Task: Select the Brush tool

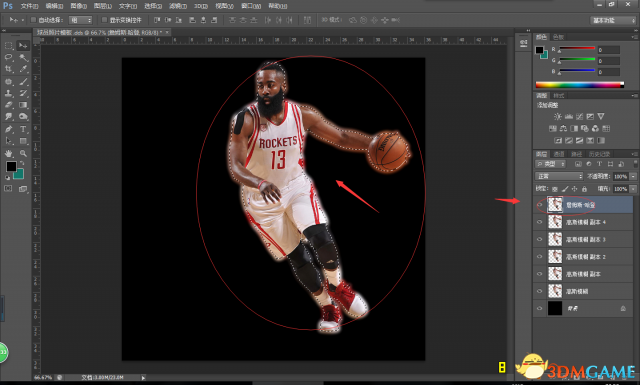Action: point(23,82)
